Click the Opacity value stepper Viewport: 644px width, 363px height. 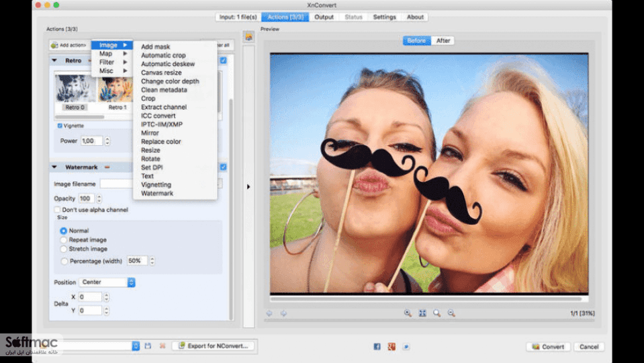[99, 198]
